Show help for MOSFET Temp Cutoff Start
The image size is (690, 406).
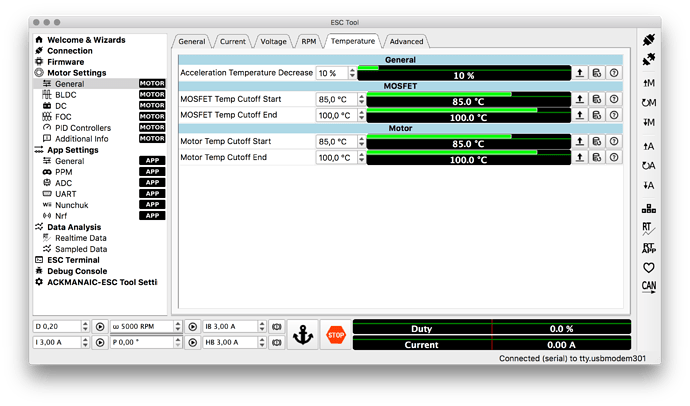614,99
